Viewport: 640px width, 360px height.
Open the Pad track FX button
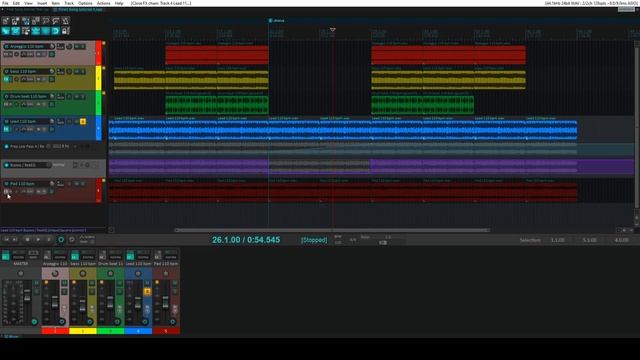coord(6,191)
